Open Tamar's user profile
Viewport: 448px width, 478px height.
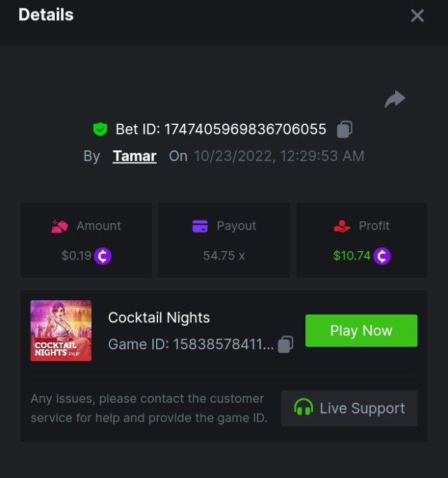click(x=134, y=156)
